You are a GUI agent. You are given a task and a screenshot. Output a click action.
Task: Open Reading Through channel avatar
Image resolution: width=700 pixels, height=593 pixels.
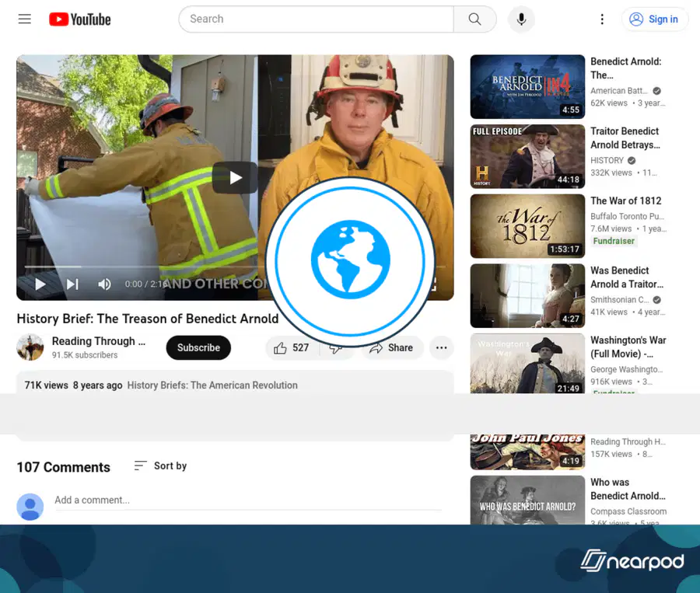pos(30,347)
